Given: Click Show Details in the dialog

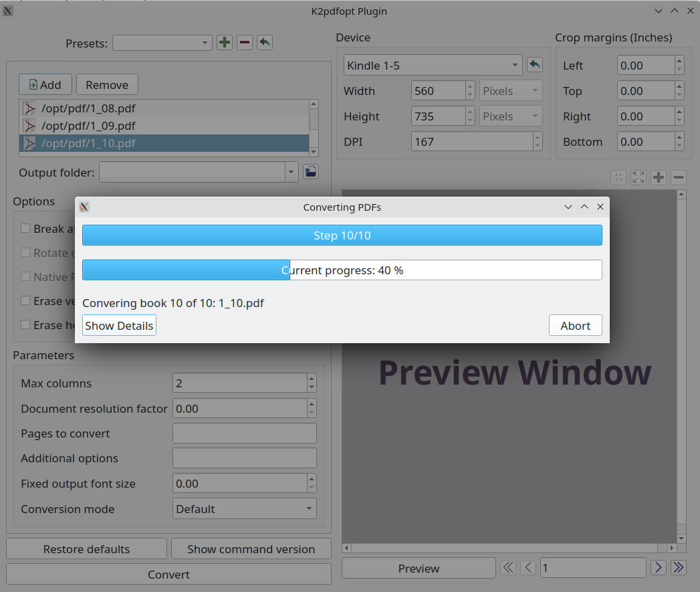Looking at the screenshot, I should (x=119, y=325).
